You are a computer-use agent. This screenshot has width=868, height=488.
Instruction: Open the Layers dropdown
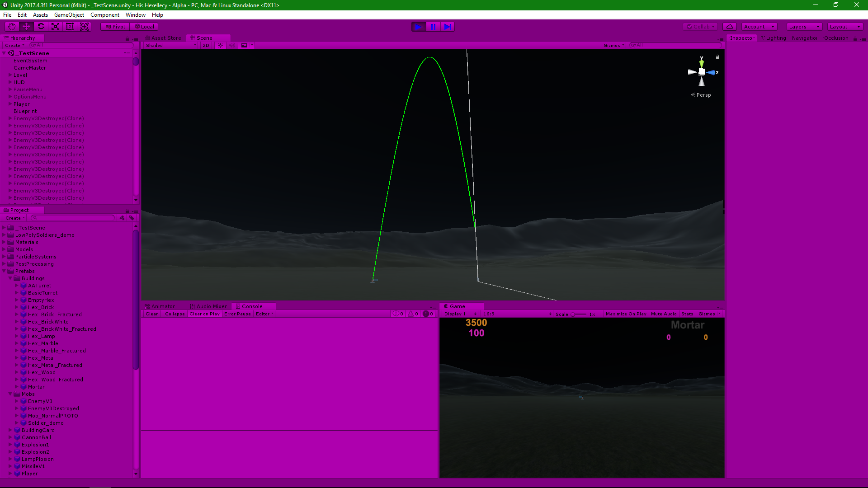(804, 27)
